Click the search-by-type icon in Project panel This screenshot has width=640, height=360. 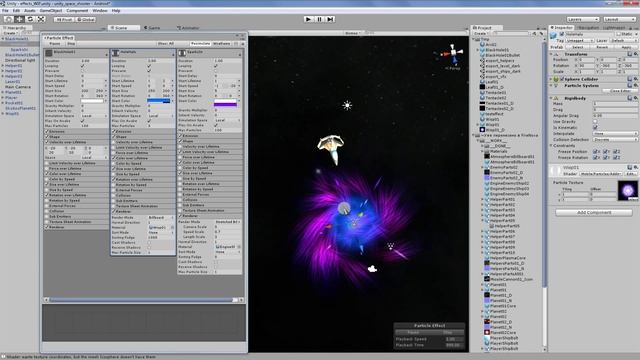[534, 33]
